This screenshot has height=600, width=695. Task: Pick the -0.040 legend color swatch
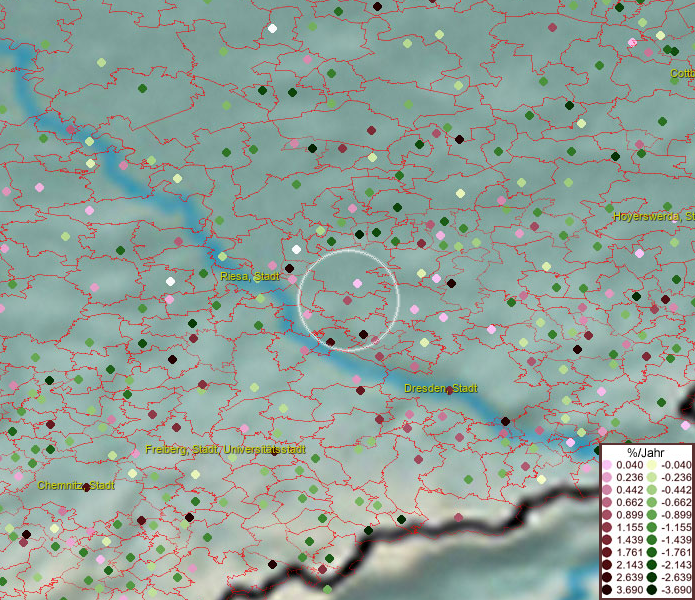[x=652, y=465]
